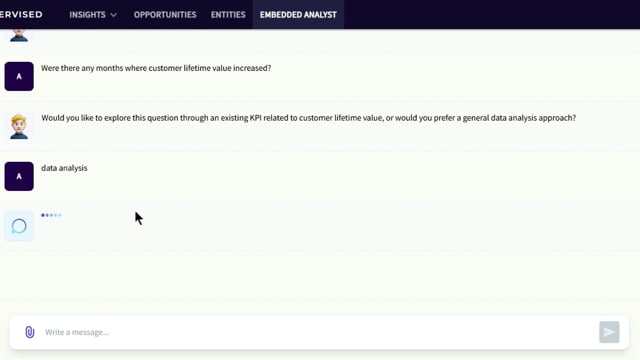Click the analyst's KPI approach reply text
Screen dimensions: 640x360
[309, 118]
